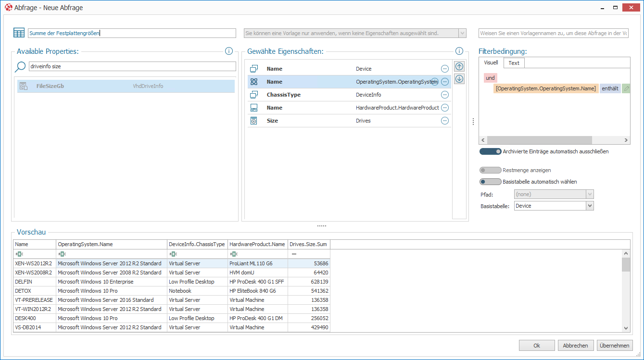
Task: Sort by Name column header
Action: 35,244
